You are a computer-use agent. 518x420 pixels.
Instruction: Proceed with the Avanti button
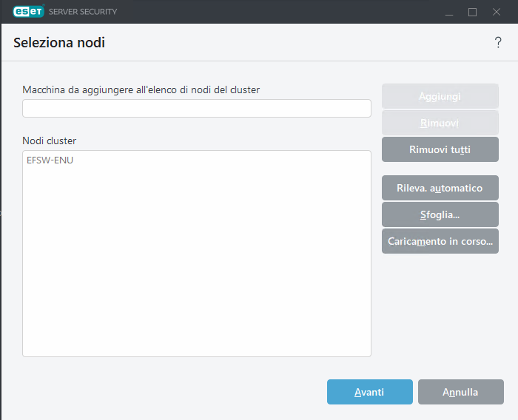pos(369,392)
